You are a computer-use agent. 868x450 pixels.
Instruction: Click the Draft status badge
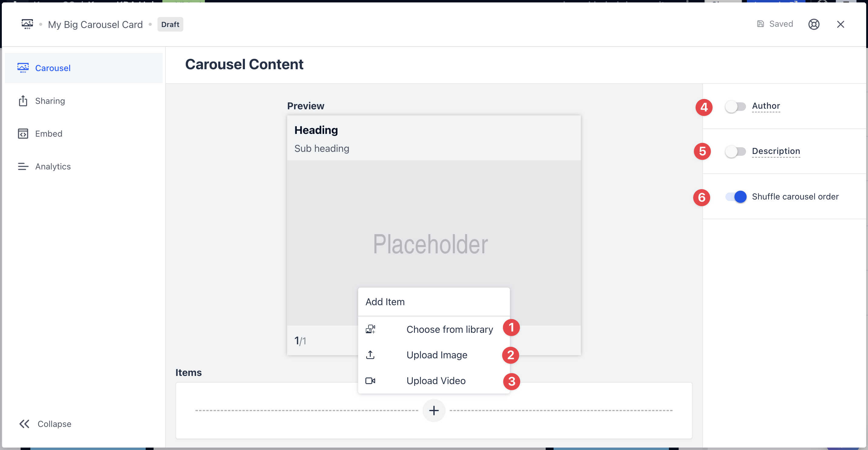[170, 24]
